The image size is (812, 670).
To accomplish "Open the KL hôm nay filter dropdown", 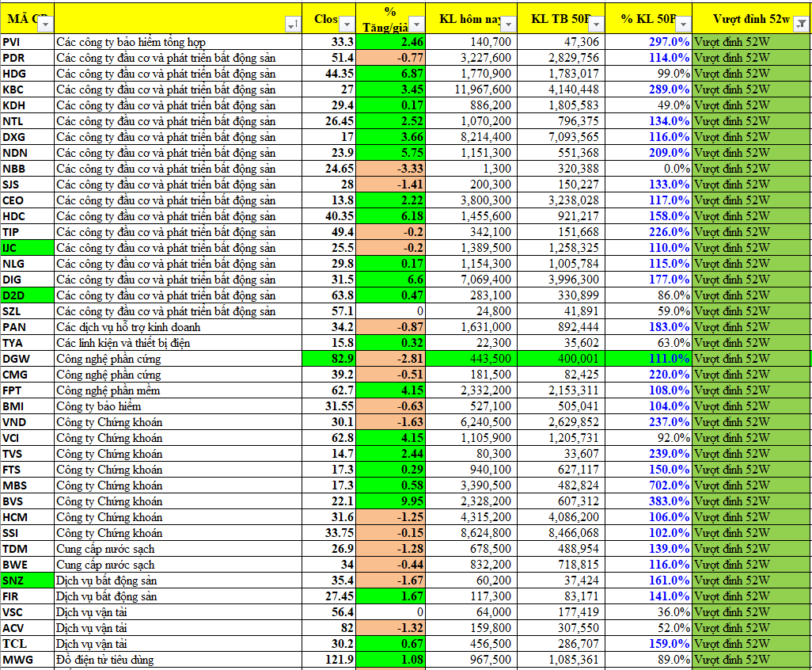I will pos(508,25).
